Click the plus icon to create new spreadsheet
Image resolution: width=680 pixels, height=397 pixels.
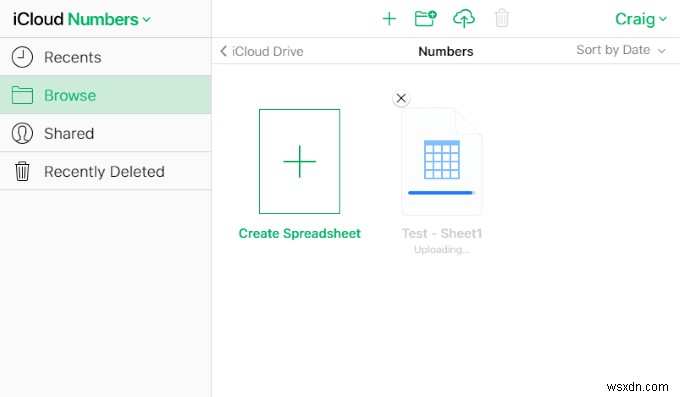pos(389,19)
